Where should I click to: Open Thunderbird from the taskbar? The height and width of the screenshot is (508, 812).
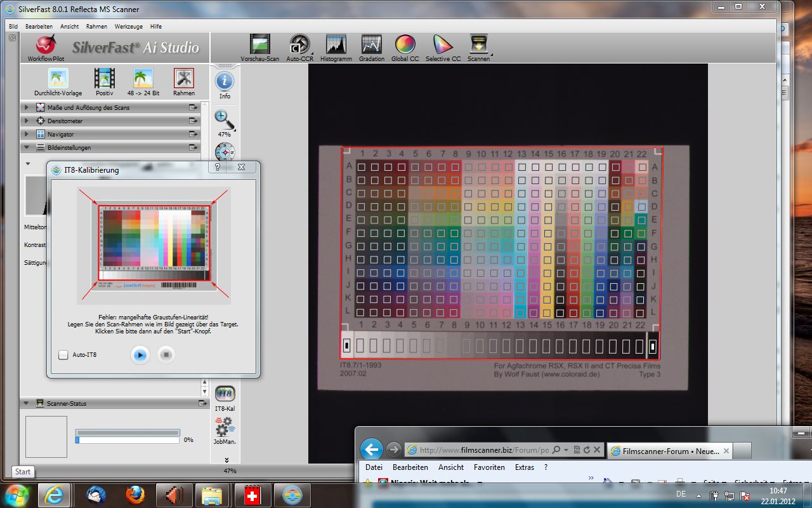tap(96, 495)
